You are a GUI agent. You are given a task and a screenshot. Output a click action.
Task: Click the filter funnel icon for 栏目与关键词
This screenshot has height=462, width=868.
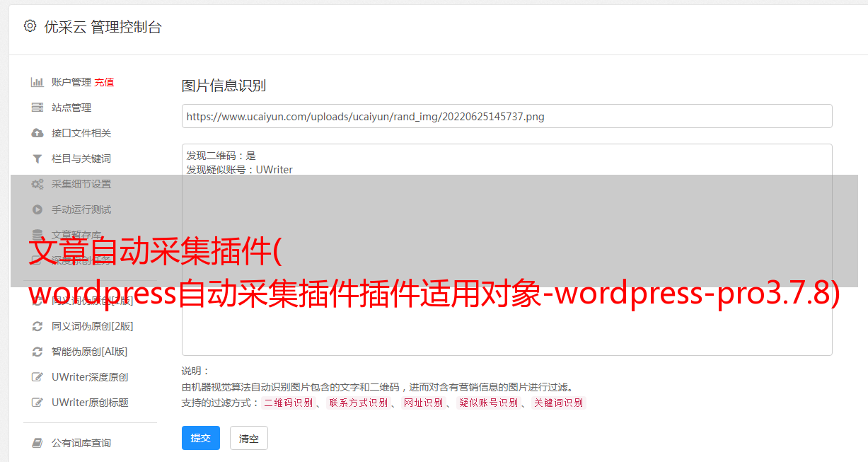37,158
